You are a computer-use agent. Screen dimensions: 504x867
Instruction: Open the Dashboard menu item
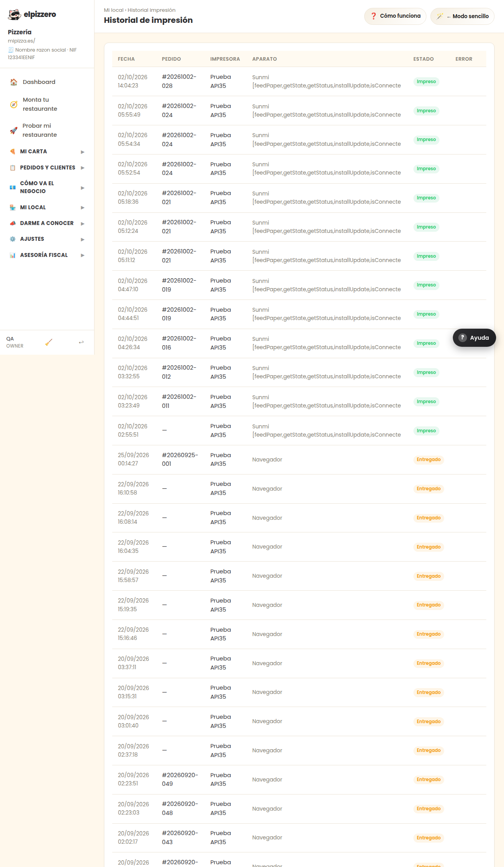(47, 82)
